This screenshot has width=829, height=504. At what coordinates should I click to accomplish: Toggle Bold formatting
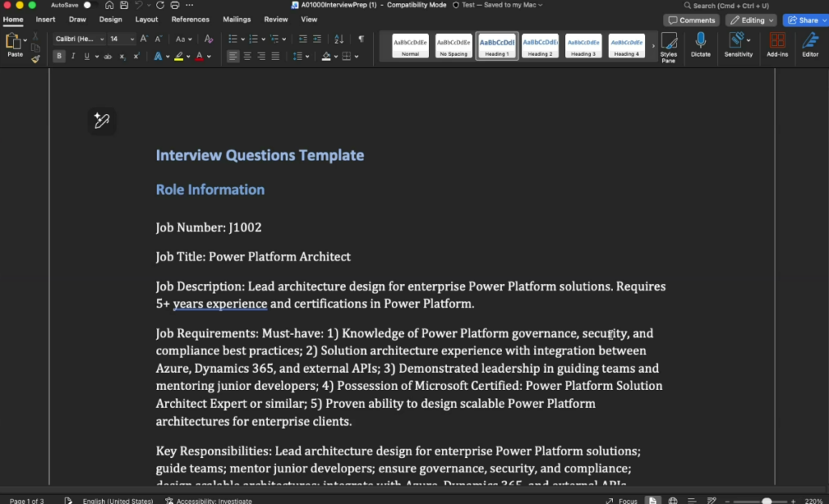click(59, 57)
